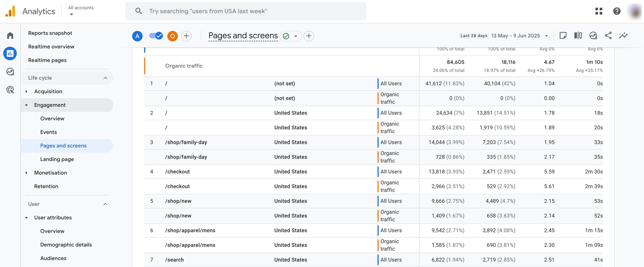Click the Organic traffic summary row label
The height and width of the screenshot is (267, 644).
[184, 66]
